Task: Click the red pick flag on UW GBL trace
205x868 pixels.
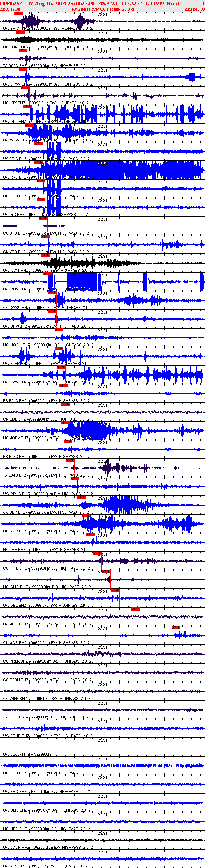Action: point(115,590)
